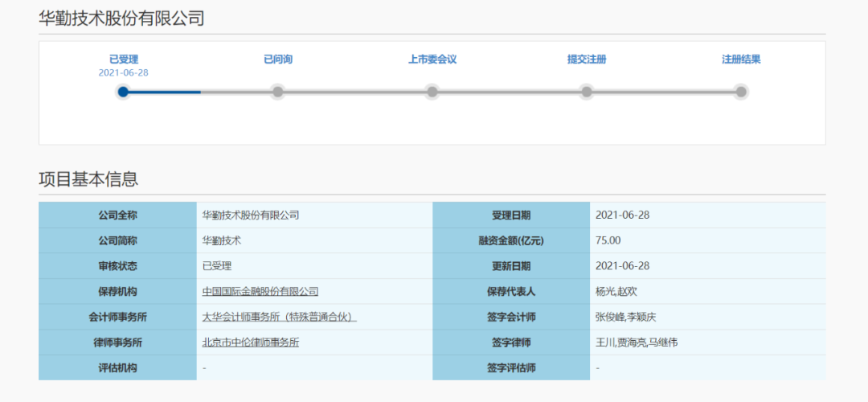The image size is (868, 402).
Task: Click the 已受理 progress step dot
Action: 123,92
